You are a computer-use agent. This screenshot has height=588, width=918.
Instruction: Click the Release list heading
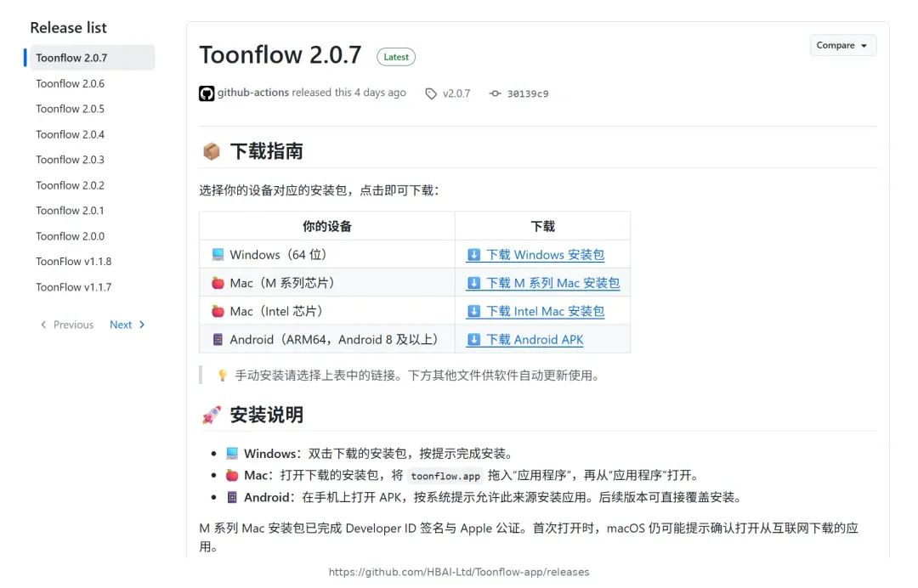(69, 27)
